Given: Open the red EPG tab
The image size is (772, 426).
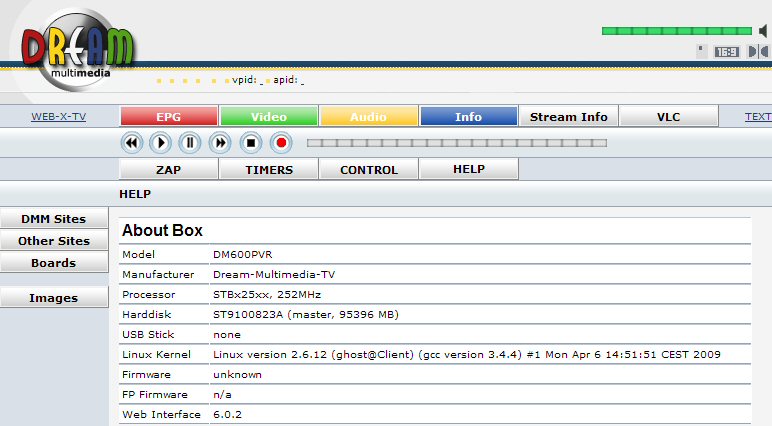Looking at the screenshot, I should [169, 117].
